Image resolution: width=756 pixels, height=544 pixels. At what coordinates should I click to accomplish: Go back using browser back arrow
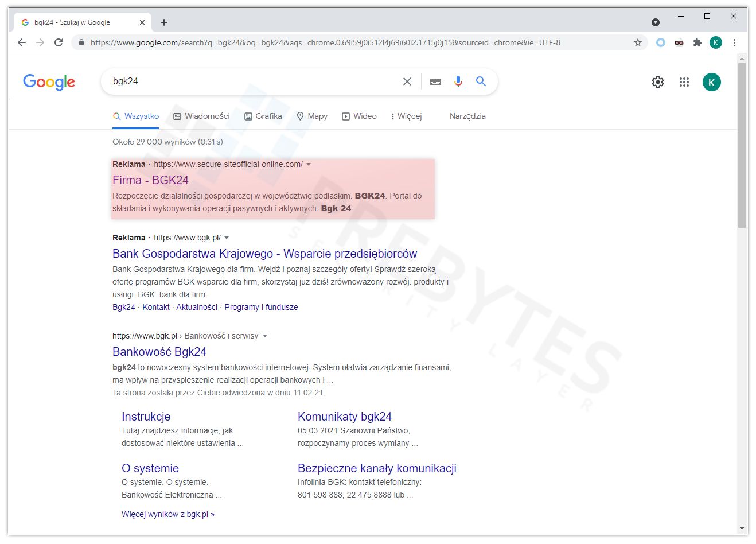click(22, 42)
